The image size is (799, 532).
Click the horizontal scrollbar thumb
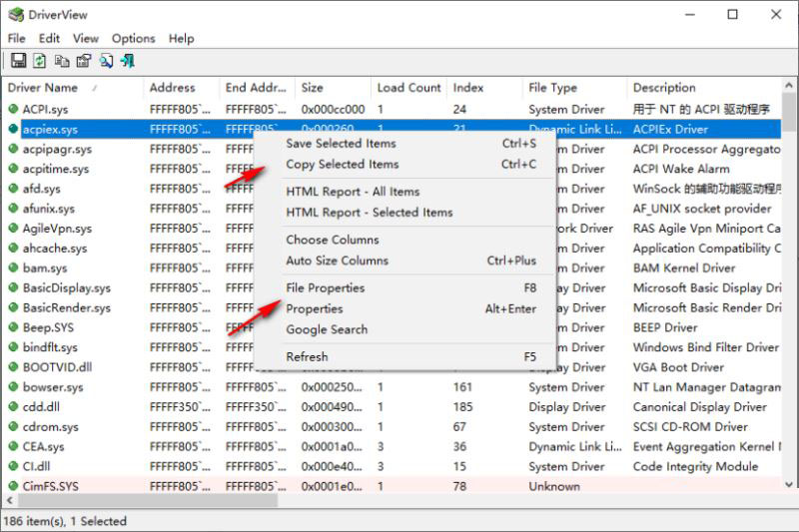coord(148,500)
